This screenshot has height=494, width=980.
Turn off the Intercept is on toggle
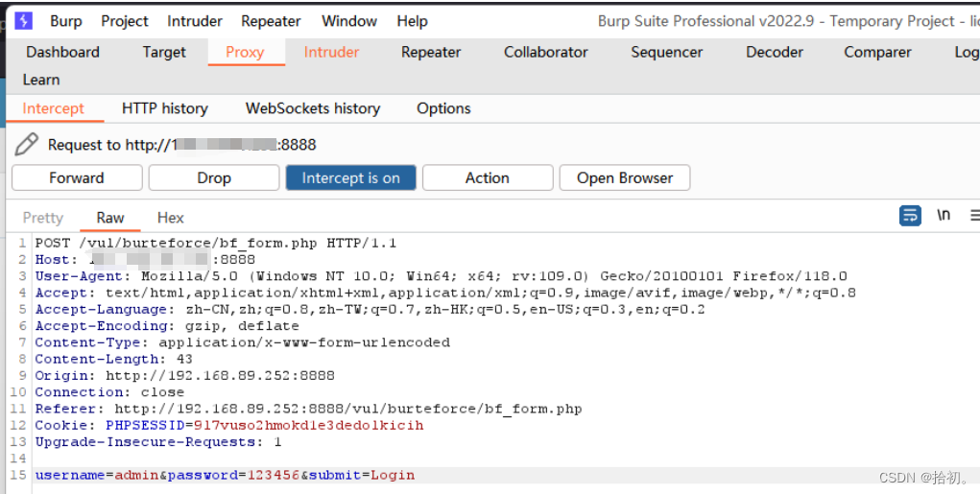[350, 178]
